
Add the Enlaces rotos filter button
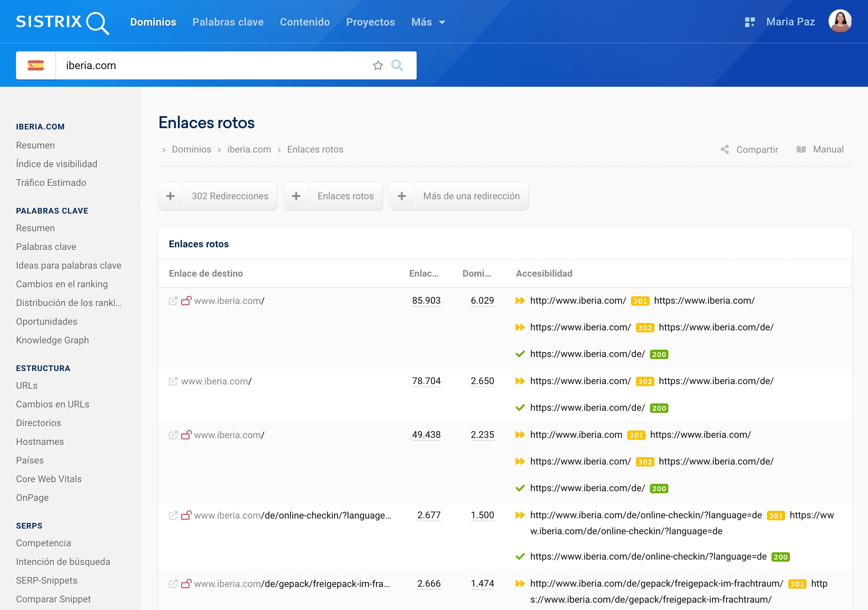tap(345, 196)
